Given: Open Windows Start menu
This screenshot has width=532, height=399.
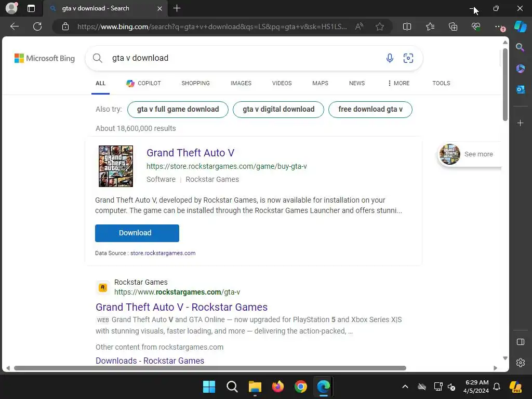Looking at the screenshot, I should point(209,387).
